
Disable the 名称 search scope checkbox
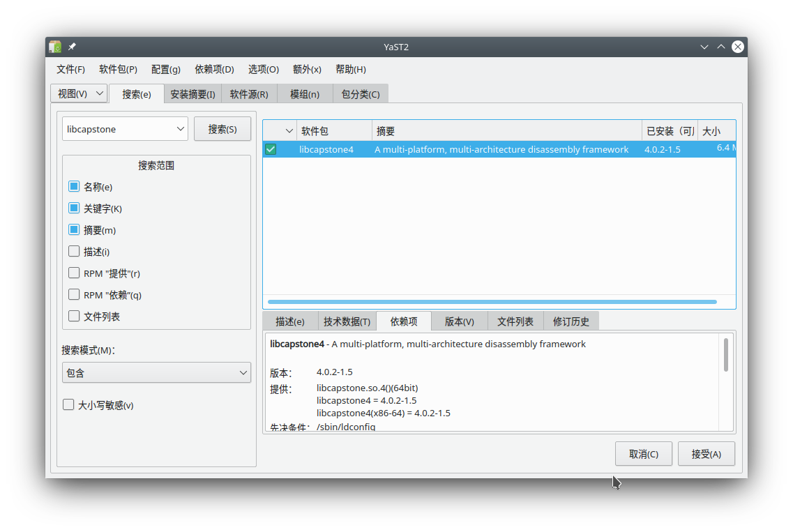pos(73,186)
